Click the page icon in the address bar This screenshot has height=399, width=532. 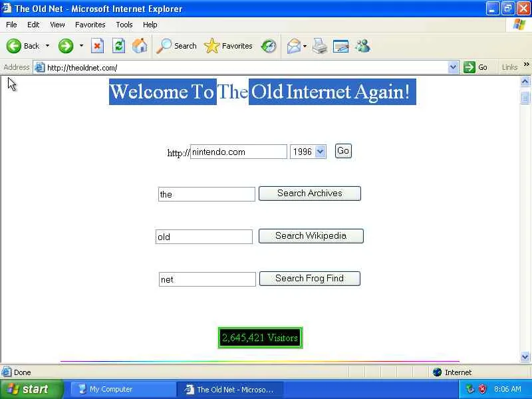coord(40,68)
